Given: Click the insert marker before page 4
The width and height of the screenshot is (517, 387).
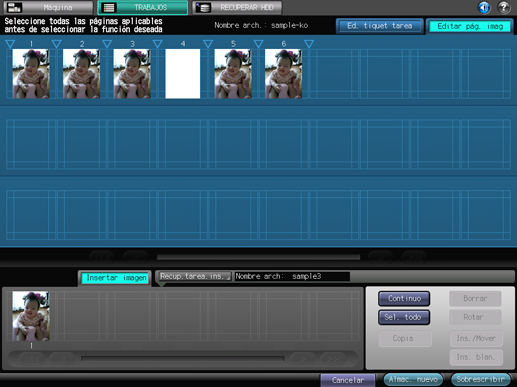Looking at the screenshot, I should click(158, 44).
